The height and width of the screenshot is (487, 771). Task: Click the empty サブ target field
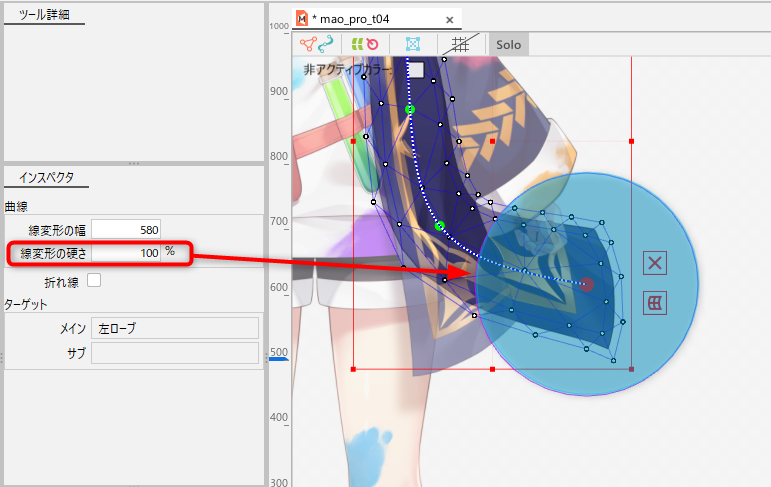174,352
